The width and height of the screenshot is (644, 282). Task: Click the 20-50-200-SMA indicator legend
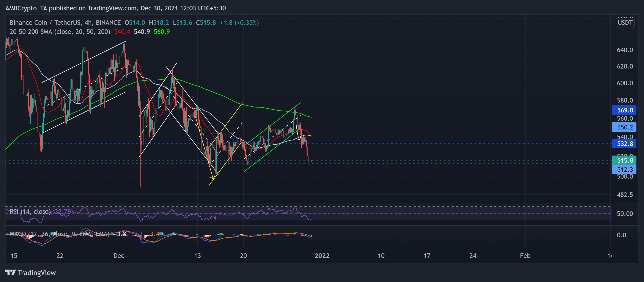[59, 31]
